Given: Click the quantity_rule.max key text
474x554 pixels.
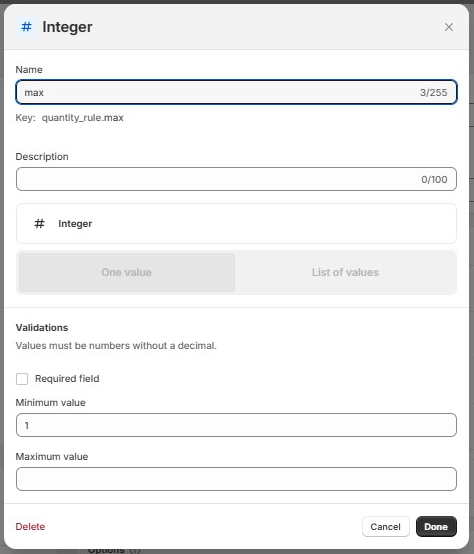Looking at the screenshot, I should 83,118.
